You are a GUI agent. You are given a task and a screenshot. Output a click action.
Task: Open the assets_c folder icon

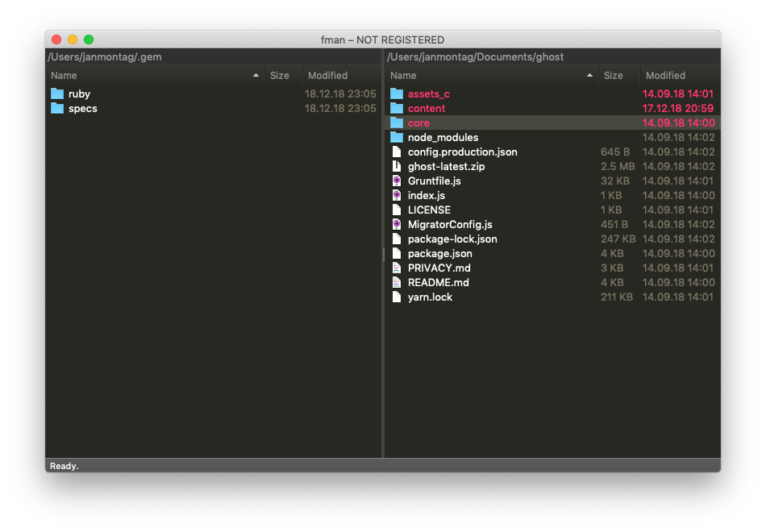pos(398,94)
